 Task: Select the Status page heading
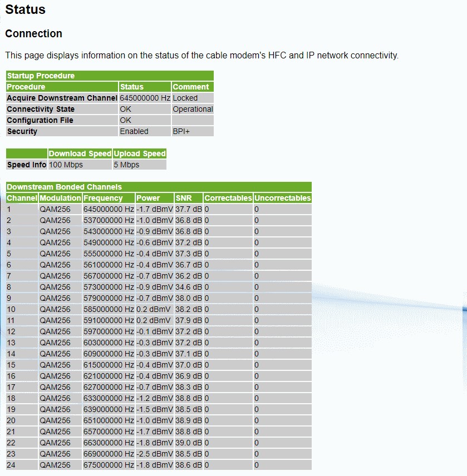[24, 9]
